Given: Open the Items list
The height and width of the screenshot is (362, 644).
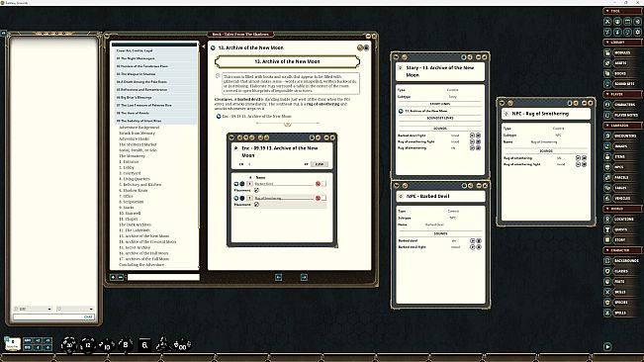Looking at the screenshot, I should pyautogui.click(x=622, y=157).
